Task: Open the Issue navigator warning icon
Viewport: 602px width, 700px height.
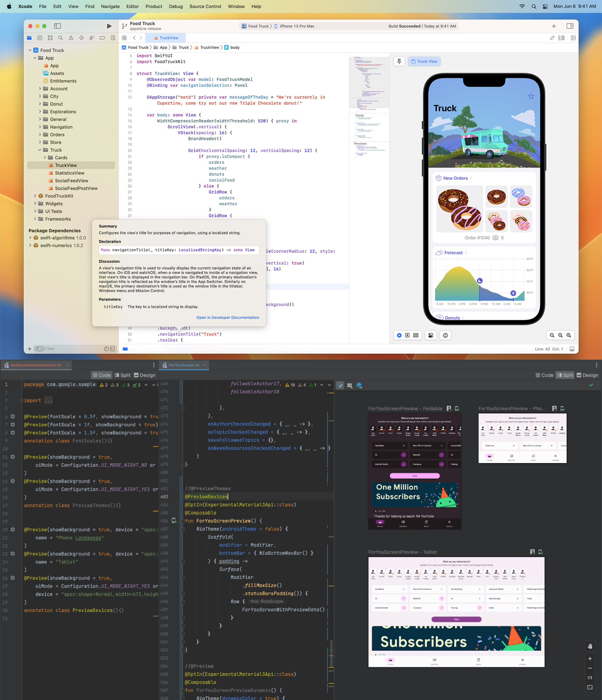Action: pos(71,38)
